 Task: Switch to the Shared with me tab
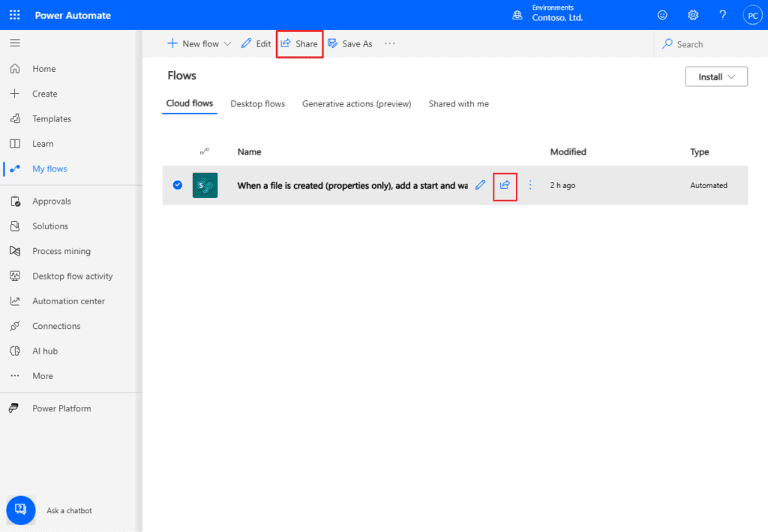pos(458,104)
